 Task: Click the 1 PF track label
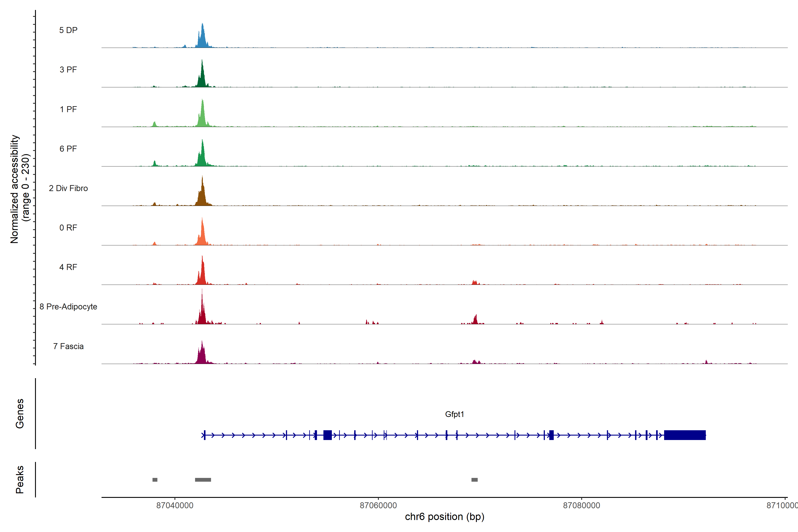tap(68, 109)
